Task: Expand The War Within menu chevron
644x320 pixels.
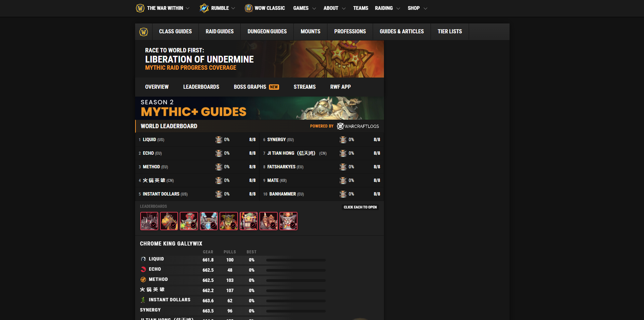Action: pos(188,9)
